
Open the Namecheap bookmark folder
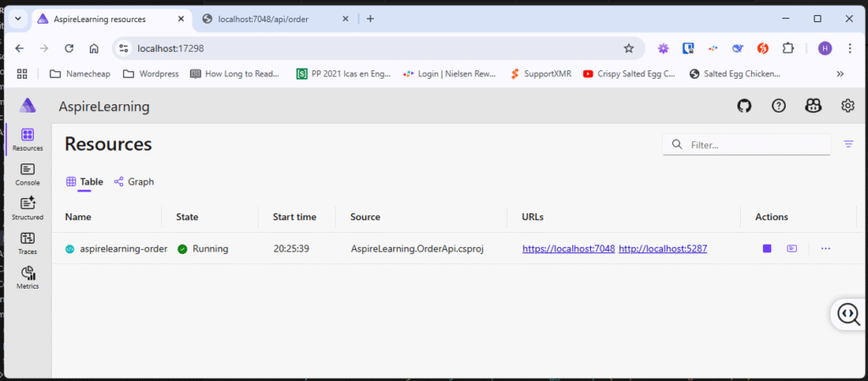tap(80, 74)
